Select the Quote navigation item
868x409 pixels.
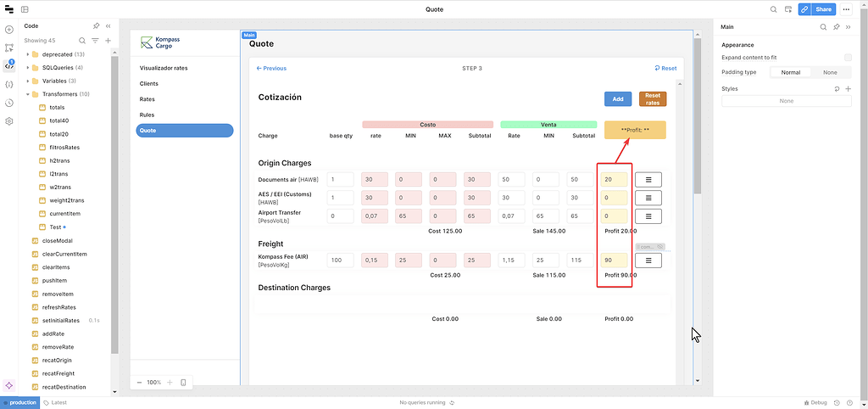point(184,130)
